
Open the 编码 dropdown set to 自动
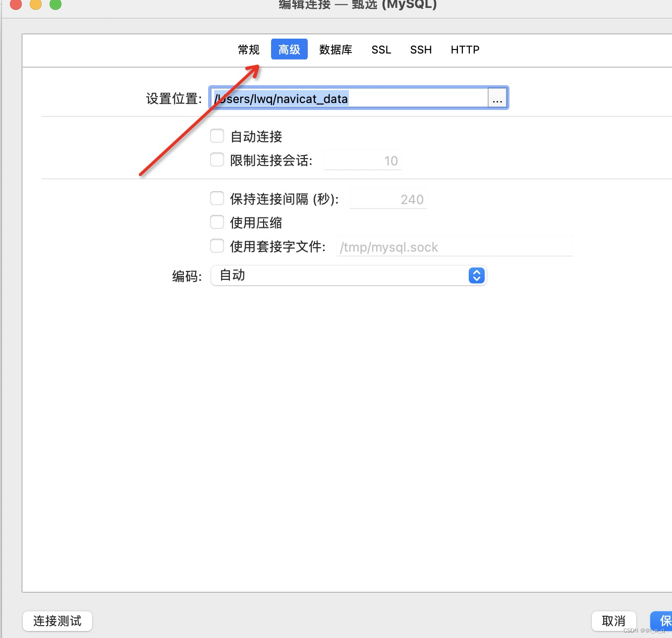coord(348,275)
